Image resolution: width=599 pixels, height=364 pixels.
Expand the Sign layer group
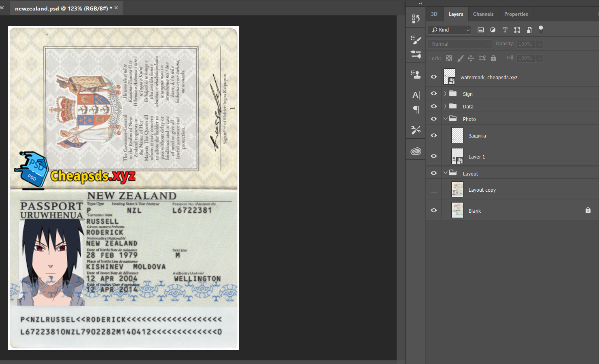pos(445,94)
